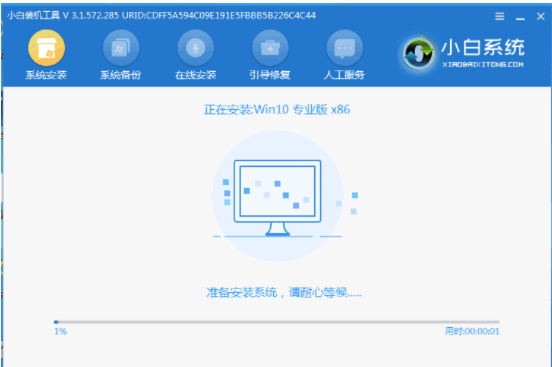Viewport: 552px width, 367px height.
Task: Select the 系统安装 tab label
Action: [x=46, y=75]
